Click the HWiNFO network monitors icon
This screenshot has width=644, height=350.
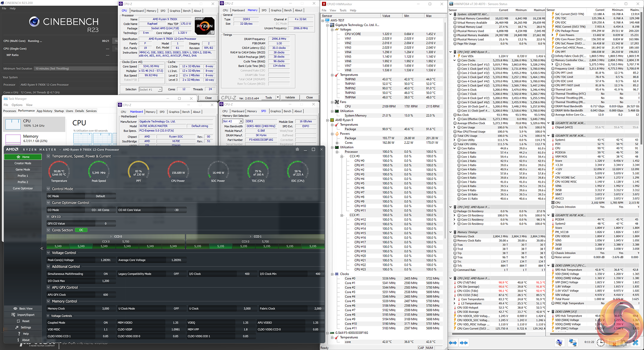point(573,343)
